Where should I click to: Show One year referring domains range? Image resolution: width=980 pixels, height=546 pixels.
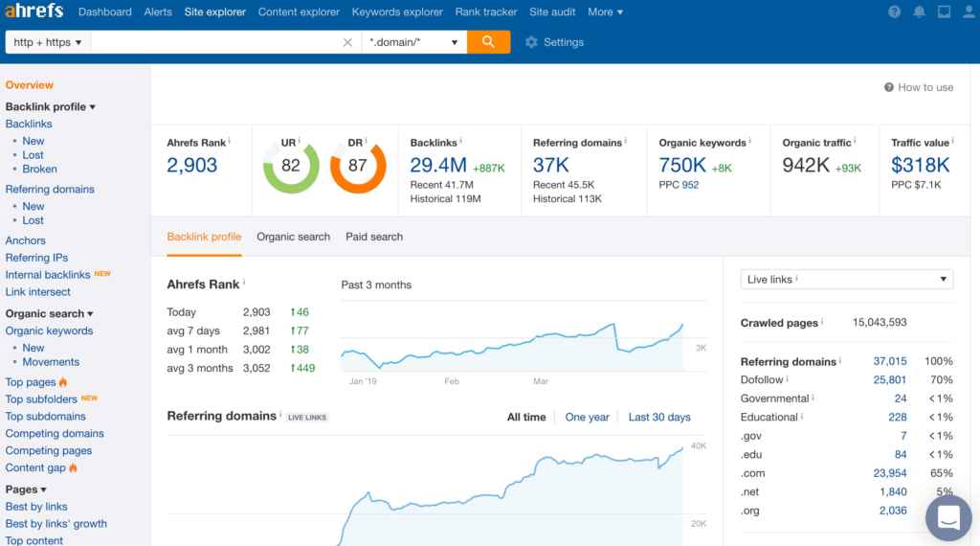click(587, 417)
